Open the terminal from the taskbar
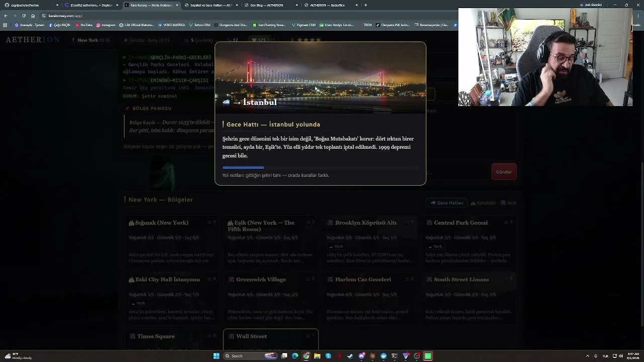 [394, 356]
